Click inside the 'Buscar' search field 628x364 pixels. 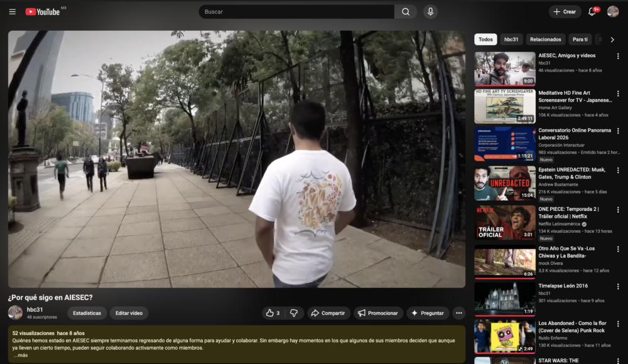(x=295, y=12)
